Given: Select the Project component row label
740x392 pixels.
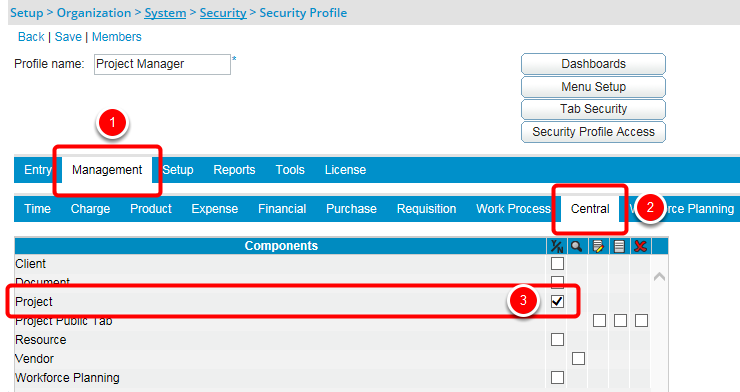Looking at the screenshot, I should [x=34, y=301].
